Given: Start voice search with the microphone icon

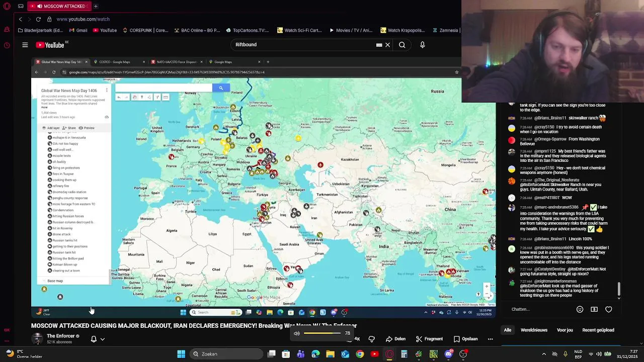Looking at the screenshot, I should point(422,45).
